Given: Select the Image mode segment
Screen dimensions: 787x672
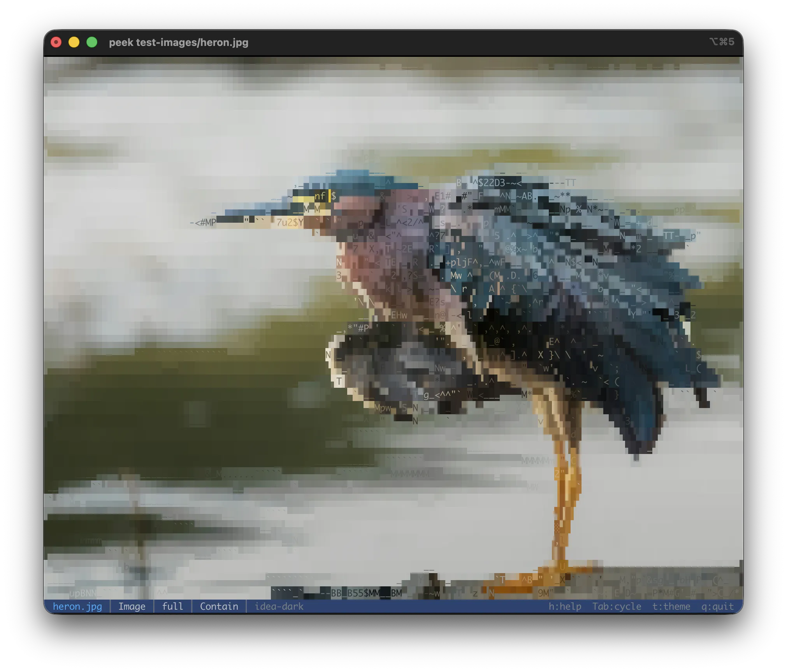Looking at the screenshot, I should 132,606.
